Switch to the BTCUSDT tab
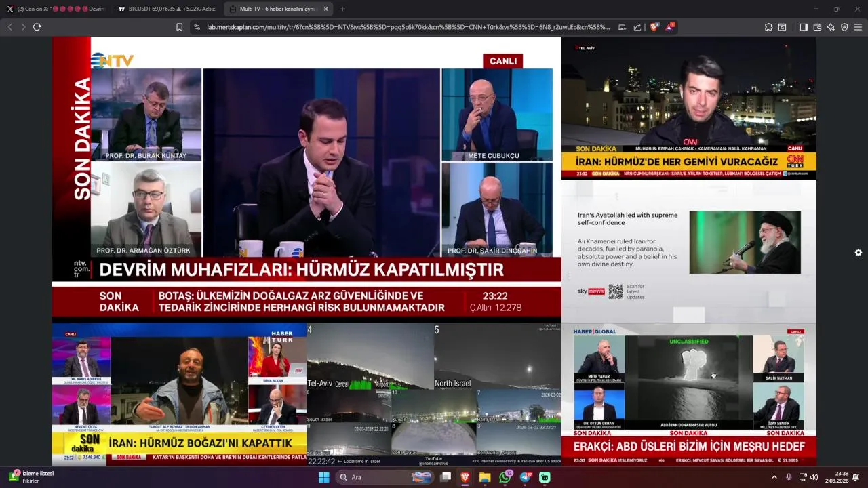Screen dimensions: 868x488 [x=166, y=9]
